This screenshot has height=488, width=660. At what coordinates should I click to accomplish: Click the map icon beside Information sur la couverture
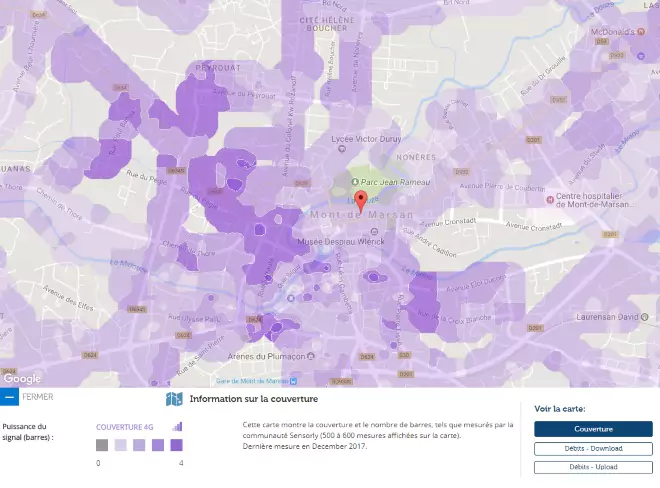pos(174,400)
